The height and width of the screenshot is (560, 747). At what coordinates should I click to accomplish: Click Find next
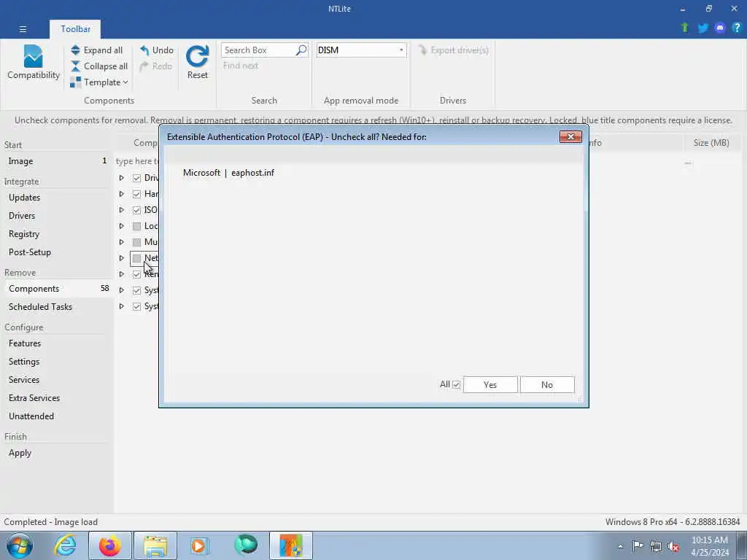pos(241,66)
